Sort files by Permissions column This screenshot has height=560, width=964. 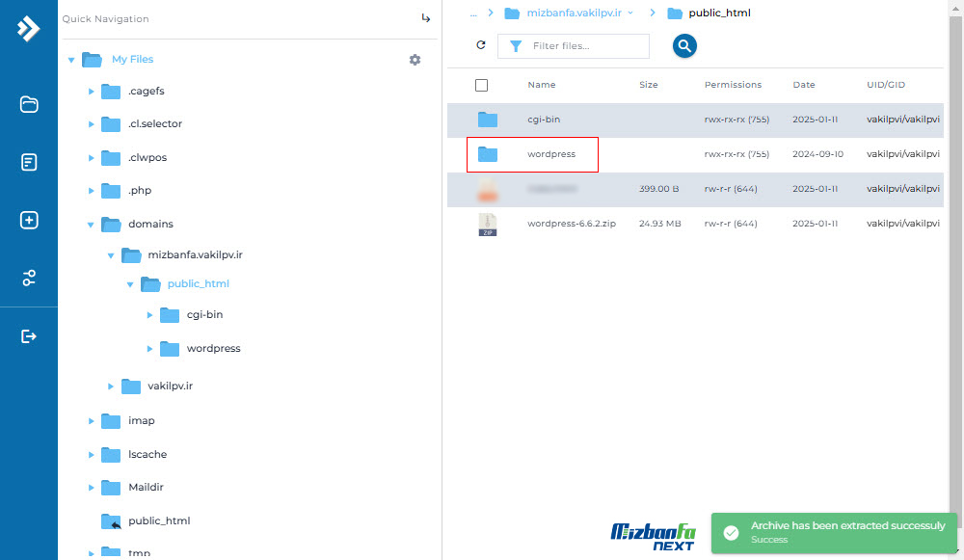[x=733, y=85]
